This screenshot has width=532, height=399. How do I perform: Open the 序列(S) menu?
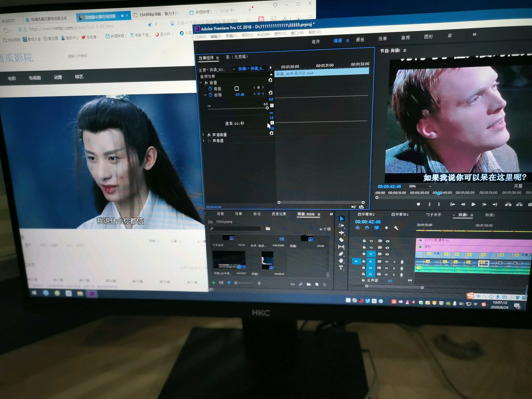pos(247,35)
